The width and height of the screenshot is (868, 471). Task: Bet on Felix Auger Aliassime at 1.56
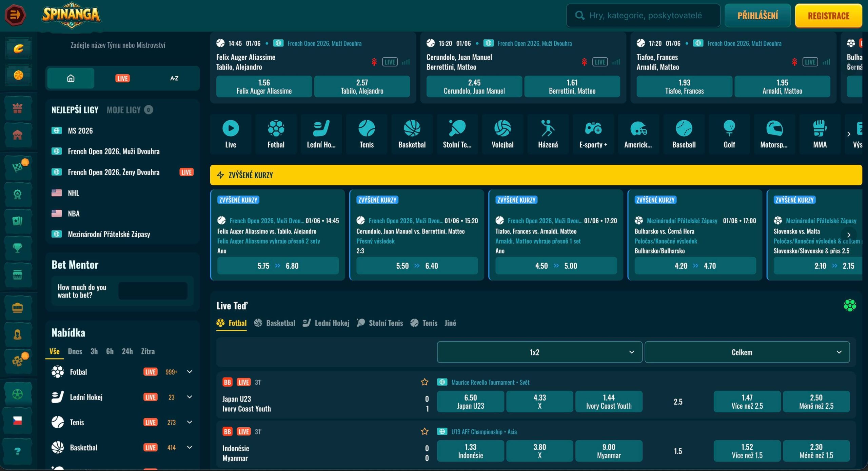pos(264,86)
